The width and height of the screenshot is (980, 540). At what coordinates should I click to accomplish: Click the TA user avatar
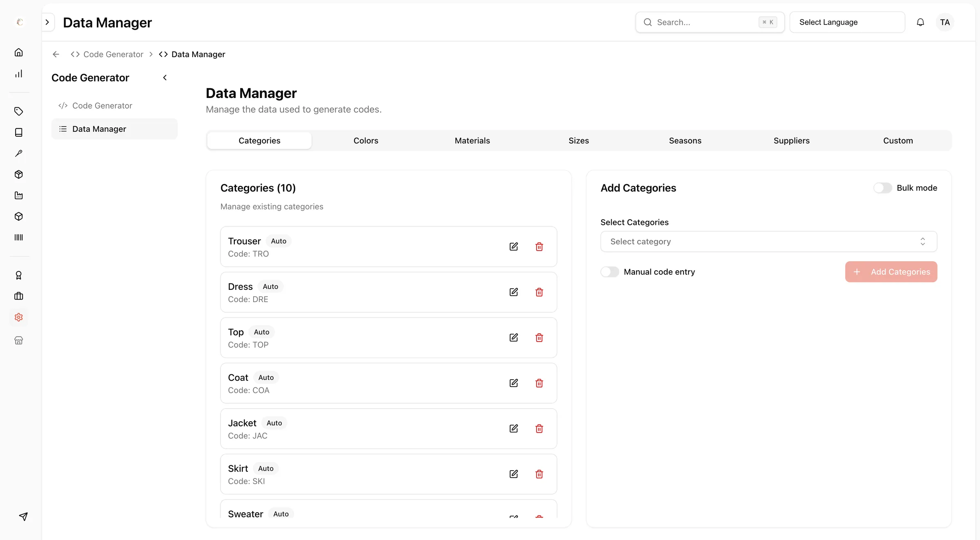pyautogui.click(x=945, y=22)
